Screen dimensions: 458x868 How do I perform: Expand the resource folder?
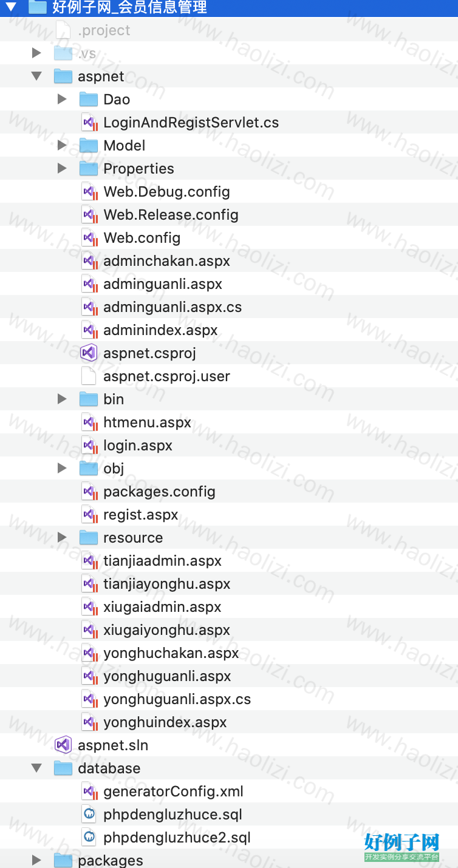point(62,537)
